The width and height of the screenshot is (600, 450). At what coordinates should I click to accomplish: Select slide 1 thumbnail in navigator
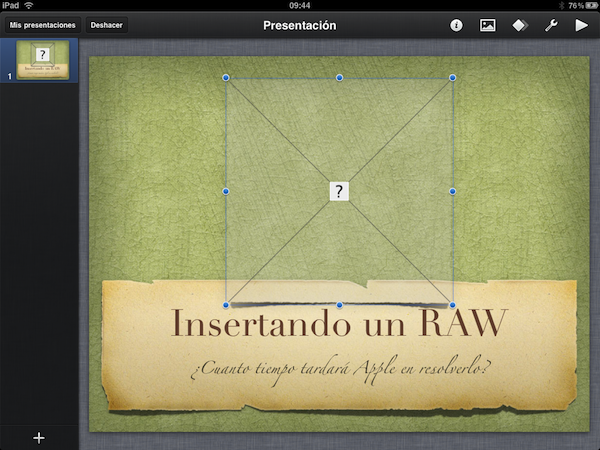click(42, 60)
